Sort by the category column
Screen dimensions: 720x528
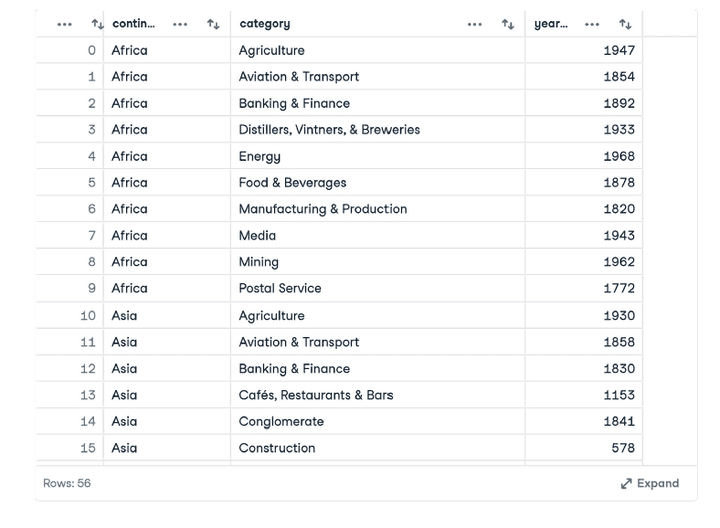508,24
